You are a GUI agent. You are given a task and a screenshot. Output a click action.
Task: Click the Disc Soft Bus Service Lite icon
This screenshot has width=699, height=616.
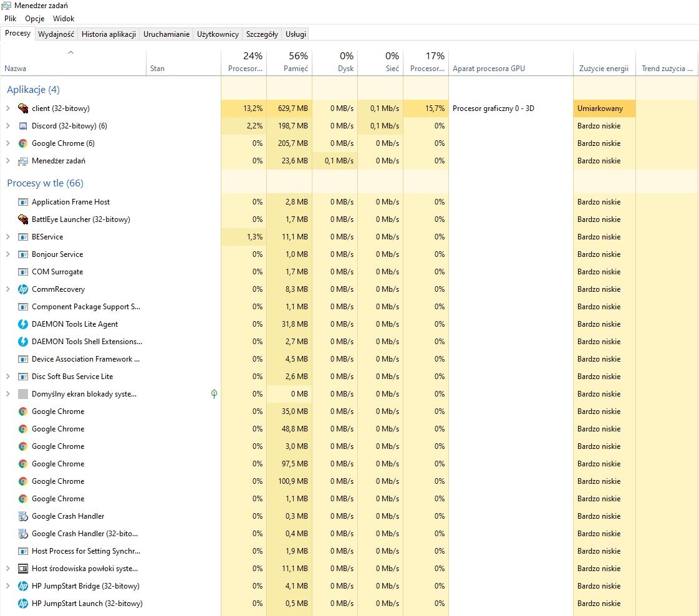[x=22, y=377]
